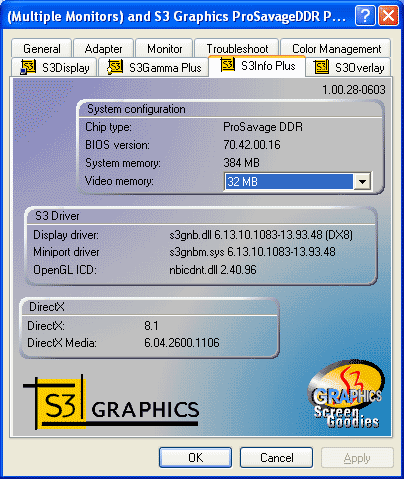Viewport: 404px width, 479px height.
Task: Click the S3Info Plus tab icon
Action: [x=228, y=64]
